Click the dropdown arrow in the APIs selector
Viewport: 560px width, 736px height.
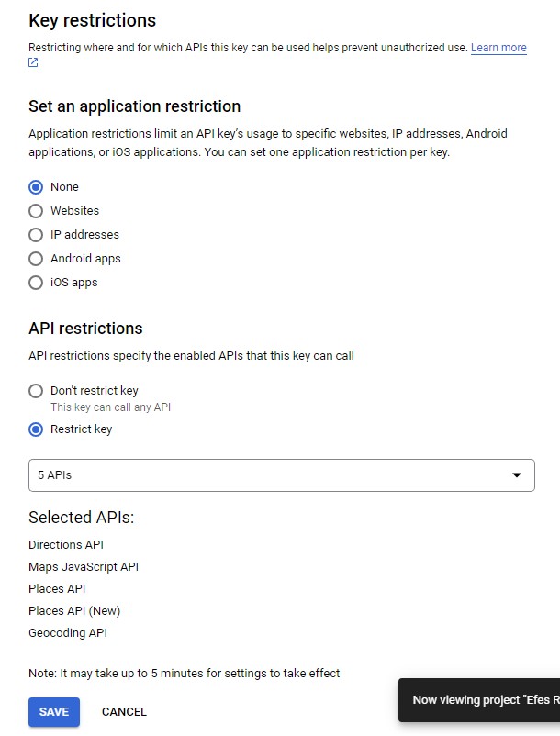click(x=517, y=475)
